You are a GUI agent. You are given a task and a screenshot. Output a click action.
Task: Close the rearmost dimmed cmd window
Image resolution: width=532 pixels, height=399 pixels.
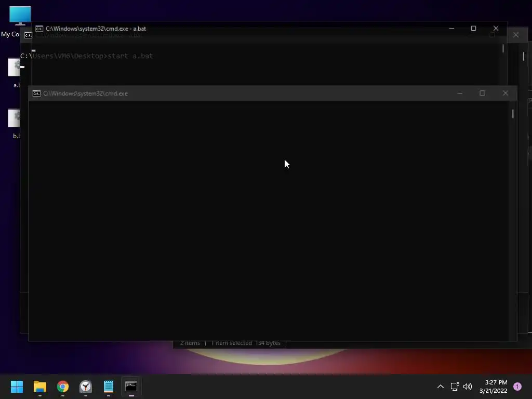tap(516, 35)
